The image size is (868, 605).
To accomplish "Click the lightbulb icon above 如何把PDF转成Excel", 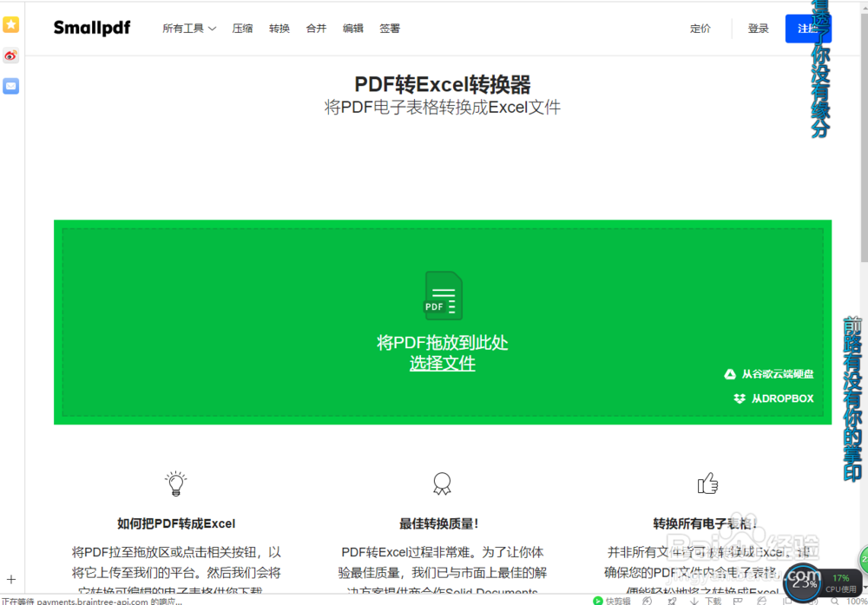I will [175, 483].
